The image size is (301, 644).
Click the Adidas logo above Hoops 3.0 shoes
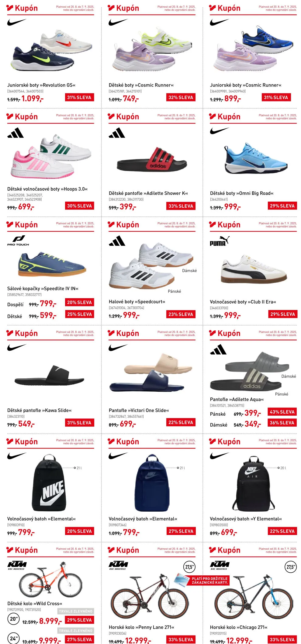pos(16,133)
